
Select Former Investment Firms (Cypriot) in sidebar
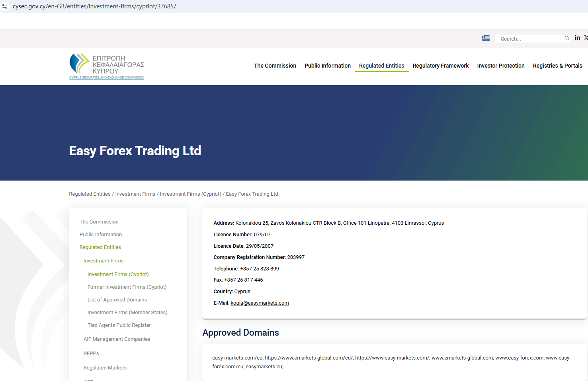click(x=127, y=287)
